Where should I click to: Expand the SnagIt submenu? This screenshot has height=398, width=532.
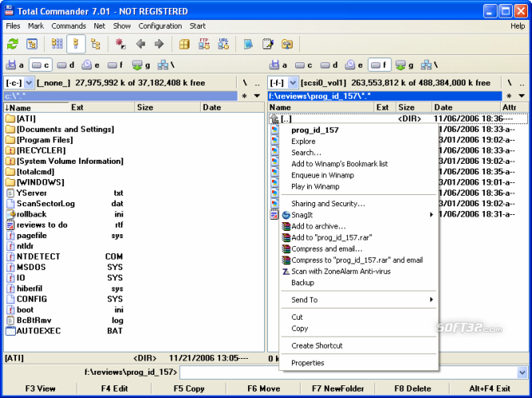tap(431, 215)
